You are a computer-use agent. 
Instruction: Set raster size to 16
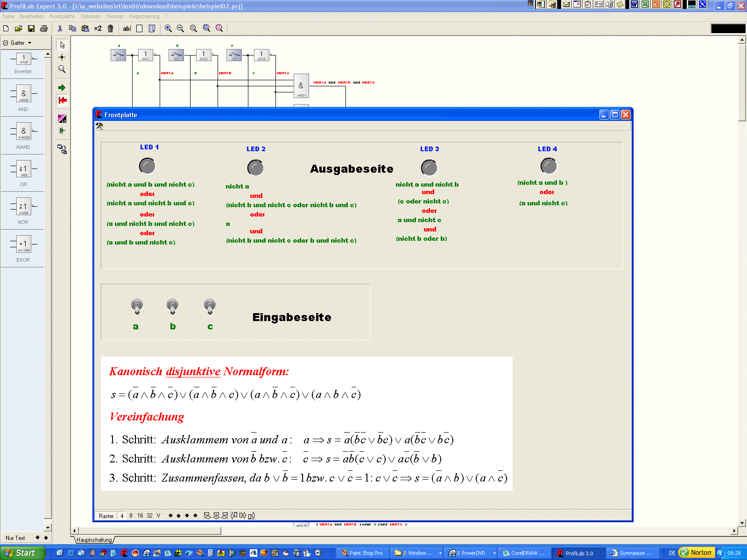coord(140,516)
